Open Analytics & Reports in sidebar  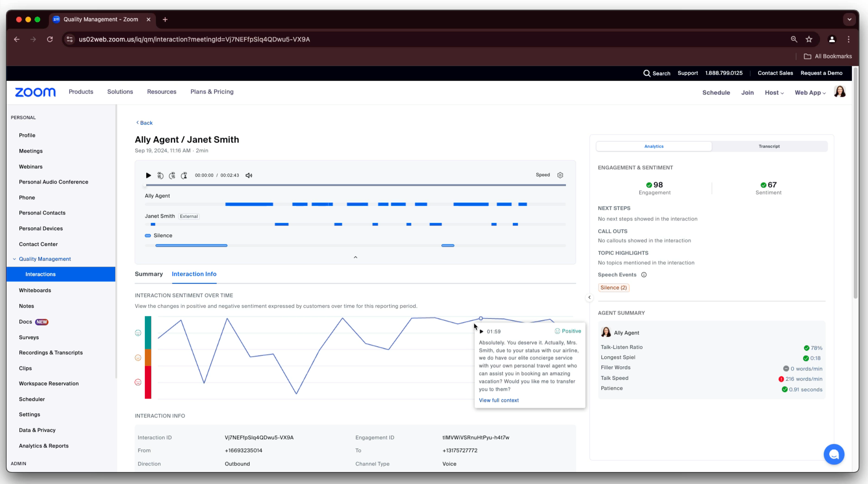(x=44, y=446)
